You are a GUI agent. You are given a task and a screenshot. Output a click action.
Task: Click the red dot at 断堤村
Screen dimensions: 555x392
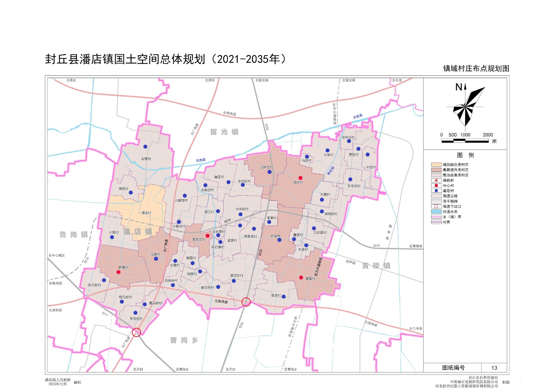click(118, 272)
